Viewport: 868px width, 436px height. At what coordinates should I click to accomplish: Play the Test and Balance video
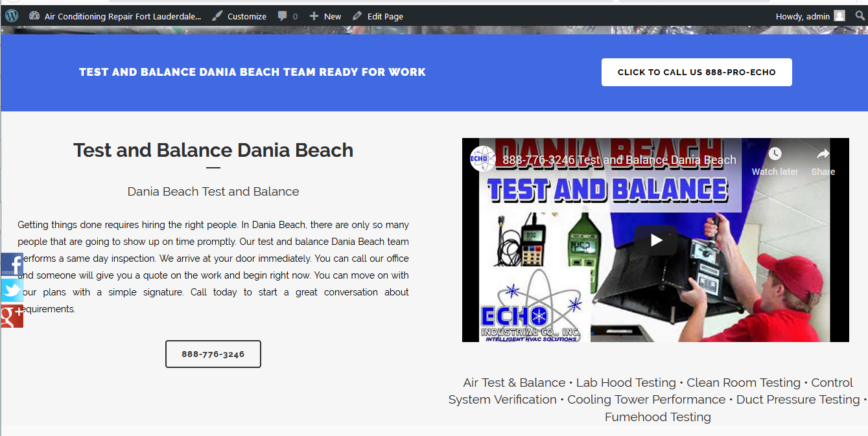coord(655,240)
